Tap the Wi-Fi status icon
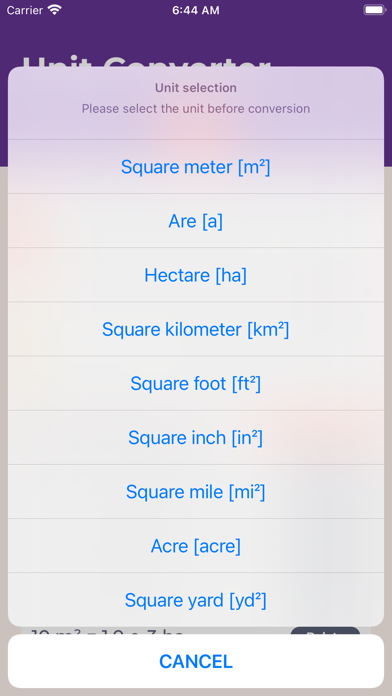 click(x=55, y=10)
